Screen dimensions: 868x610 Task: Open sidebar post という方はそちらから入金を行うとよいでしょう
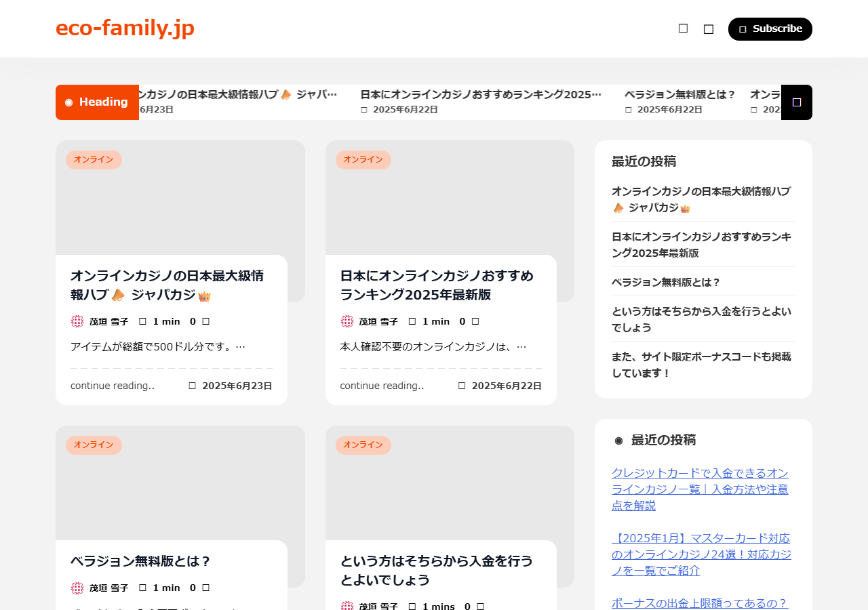coord(701,320)
